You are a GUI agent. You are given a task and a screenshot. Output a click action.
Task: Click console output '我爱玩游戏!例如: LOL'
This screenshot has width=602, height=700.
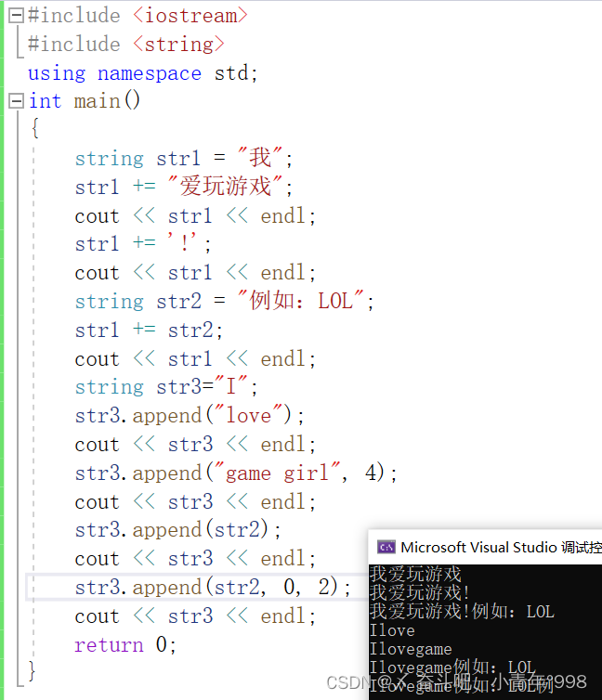(462, 611)
